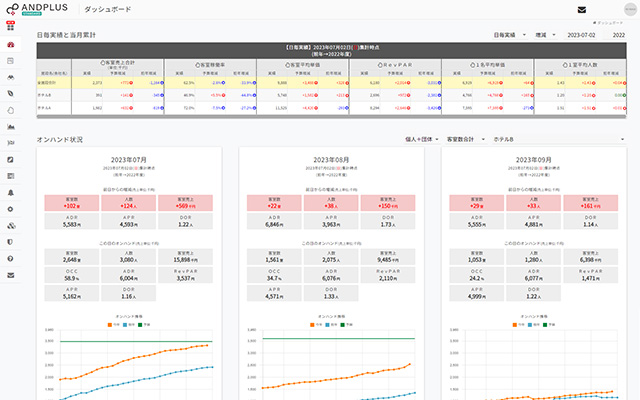The width and height of the screenshot is (640, 400).
Task: Click the icon beside RevPAR header
Action: point(380,65)
